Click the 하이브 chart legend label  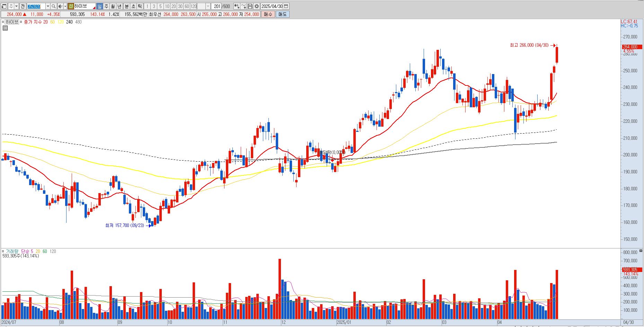click(12, 22)
